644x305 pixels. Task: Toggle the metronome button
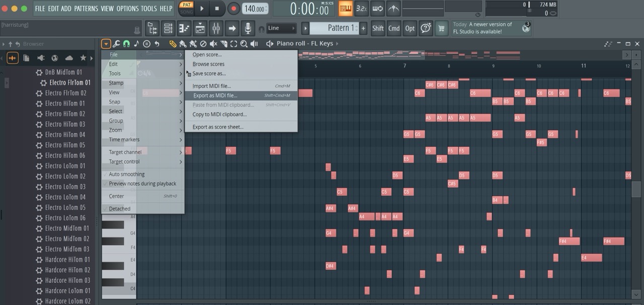click(x=393, y=9)
